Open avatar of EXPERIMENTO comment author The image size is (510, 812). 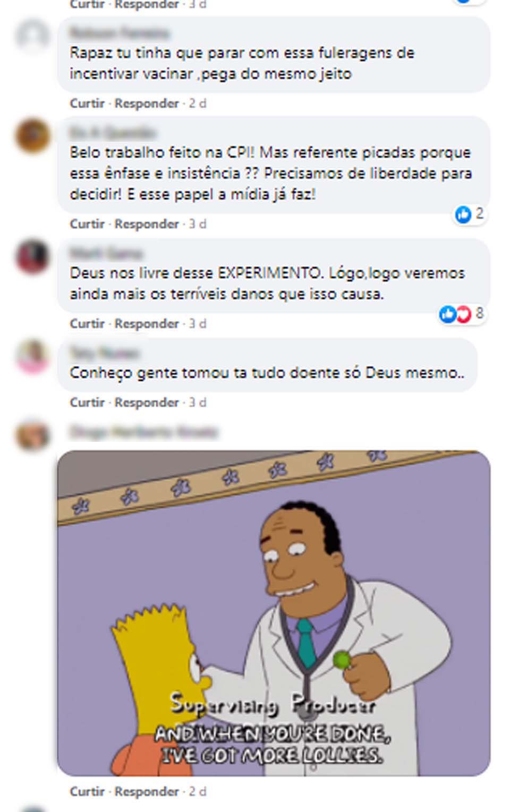33,257
